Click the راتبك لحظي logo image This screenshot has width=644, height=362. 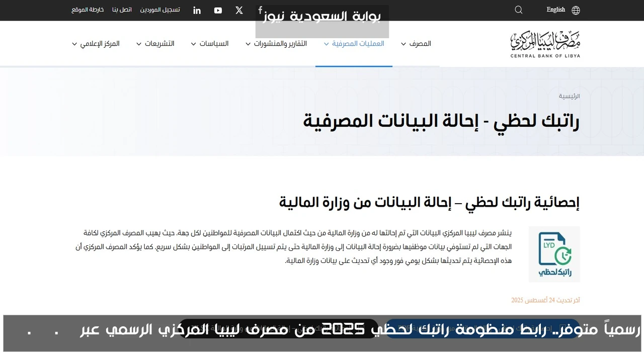tap(554, 254)
